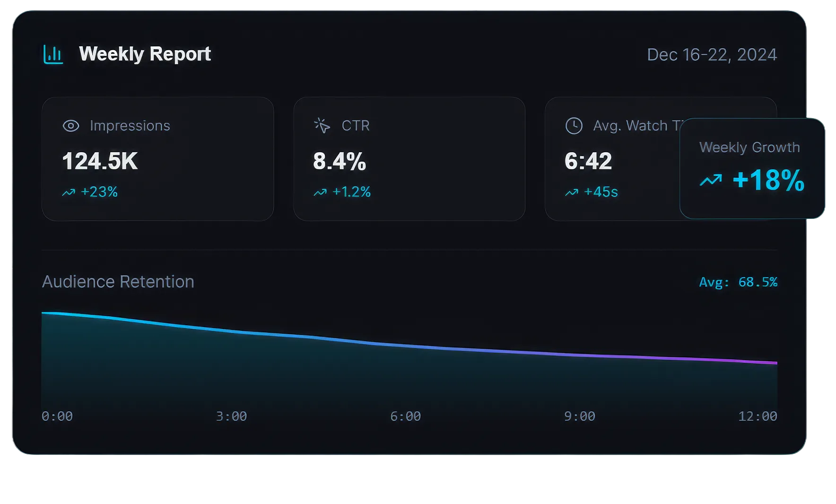Click the trend arrow beside +23%
This screenshot has height=504, width=836.
coord(69,192)
